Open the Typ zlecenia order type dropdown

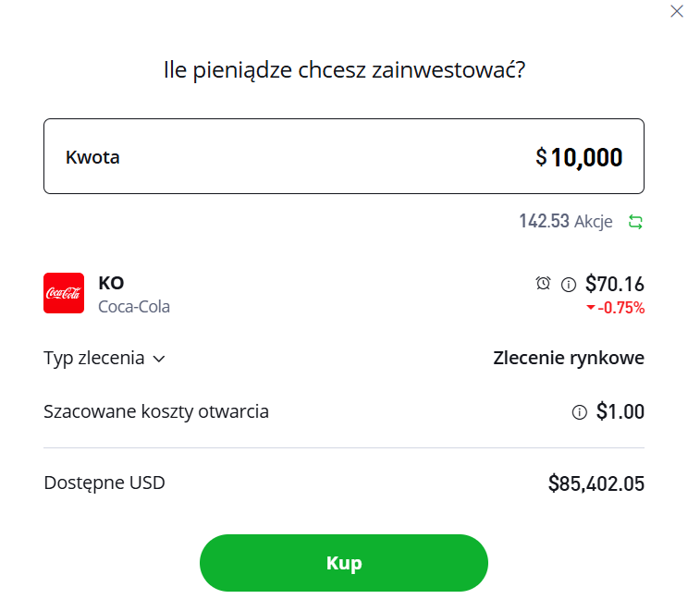click(104, 358)
